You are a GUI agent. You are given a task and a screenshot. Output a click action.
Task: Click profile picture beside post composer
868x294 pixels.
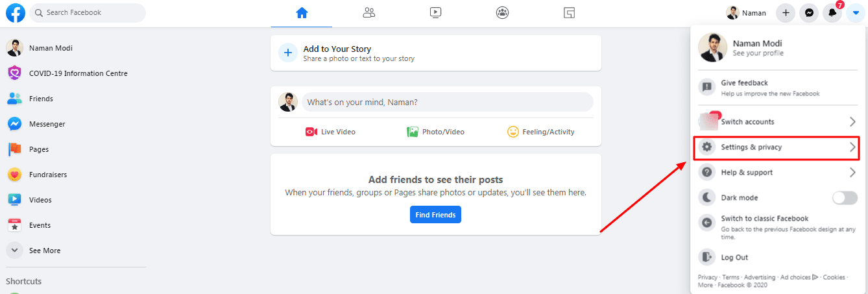click(x=288, y=102)
